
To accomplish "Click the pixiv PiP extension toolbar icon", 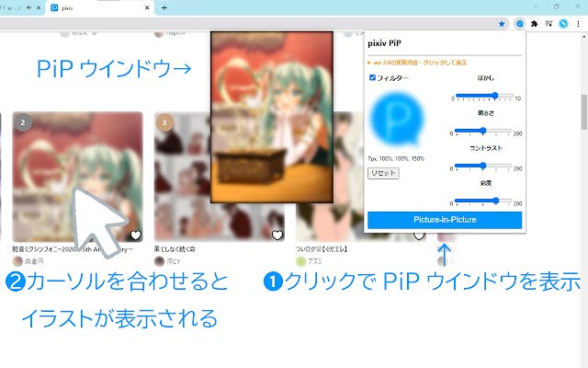I will click(519, 24).
